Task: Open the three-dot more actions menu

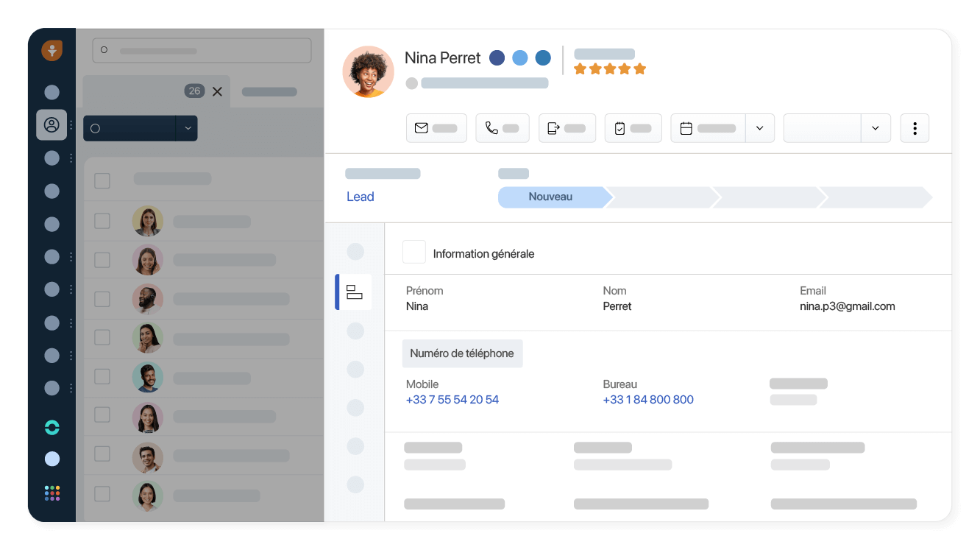Action: tap(915, 127)
